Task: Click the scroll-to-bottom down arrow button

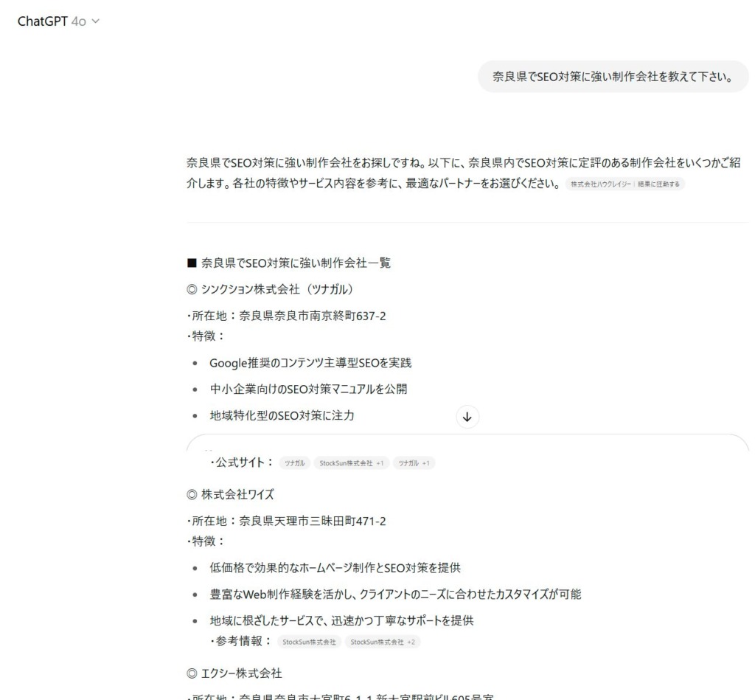Action: [467, 417]
